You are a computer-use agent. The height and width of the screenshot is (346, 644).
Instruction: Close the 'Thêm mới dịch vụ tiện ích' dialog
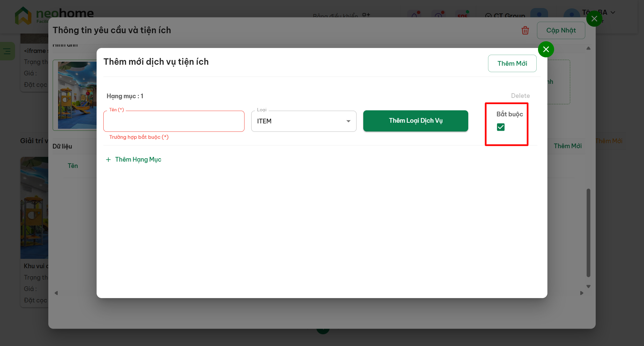(546, 50)
